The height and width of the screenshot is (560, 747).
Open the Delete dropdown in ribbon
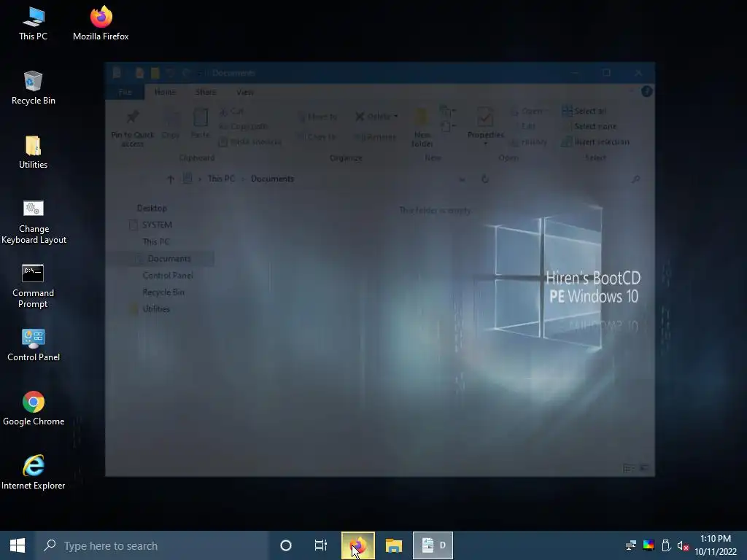click(x=376, y=117)
